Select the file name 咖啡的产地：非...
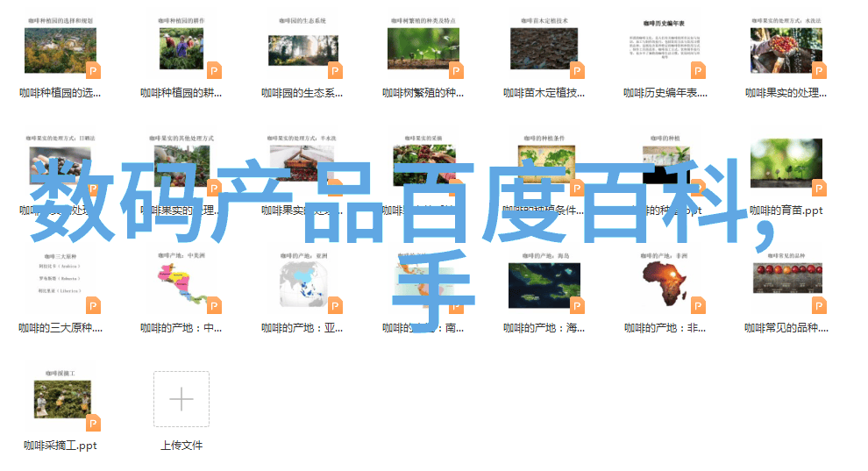This screenshot has height=471, width=868. 665,328
